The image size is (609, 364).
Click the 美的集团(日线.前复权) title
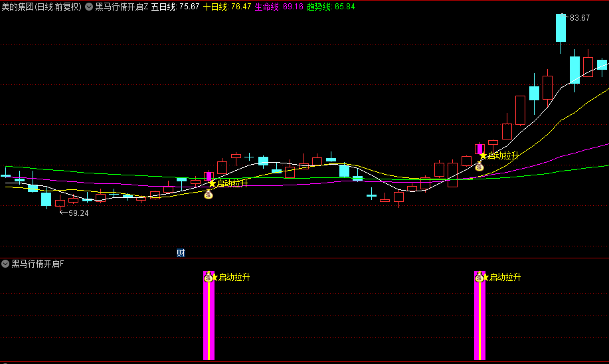pos(42,7)
